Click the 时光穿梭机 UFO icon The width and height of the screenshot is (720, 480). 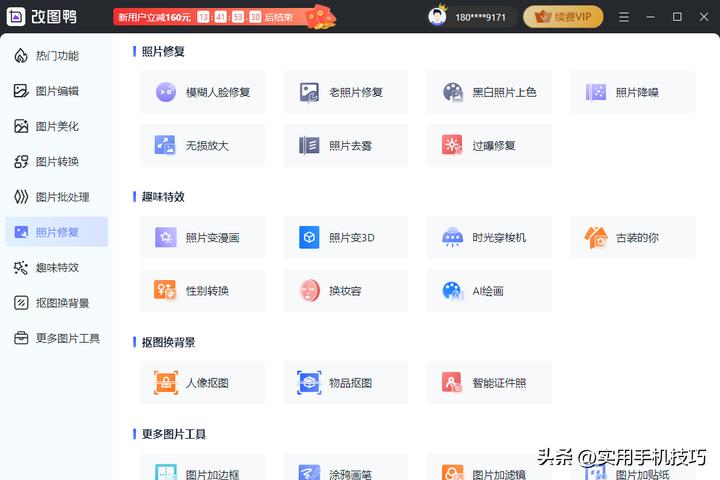(452, 237)
